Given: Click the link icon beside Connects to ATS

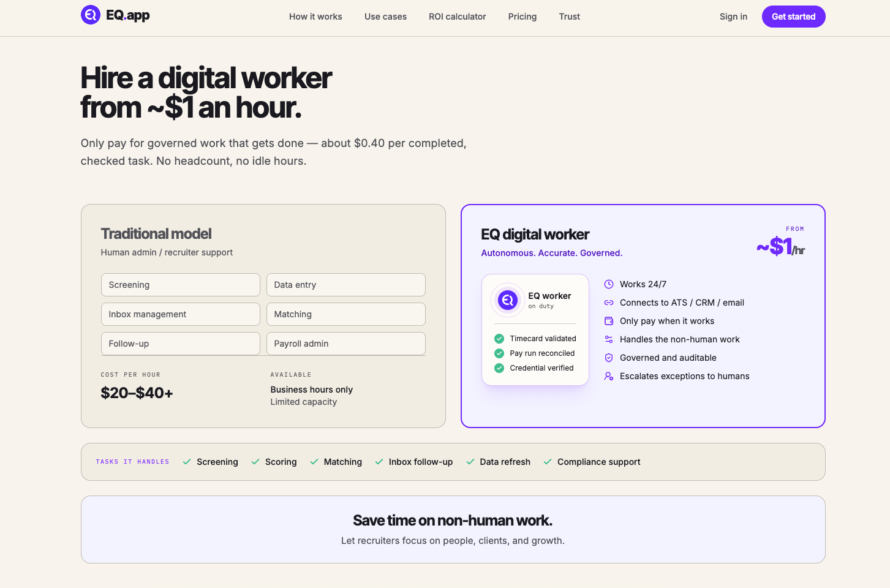Looking at the screenshot, I should click(609, 303).
